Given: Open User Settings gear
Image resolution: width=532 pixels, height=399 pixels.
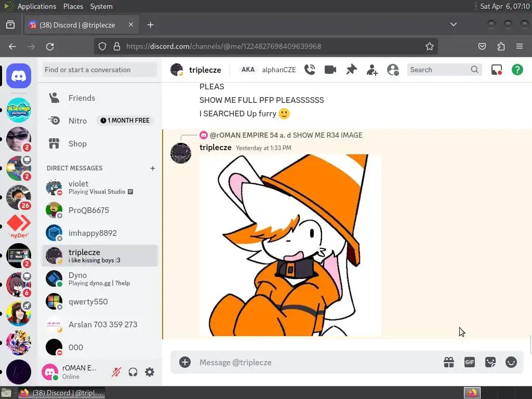Looking at the screenshot, I should click(150, 372).
